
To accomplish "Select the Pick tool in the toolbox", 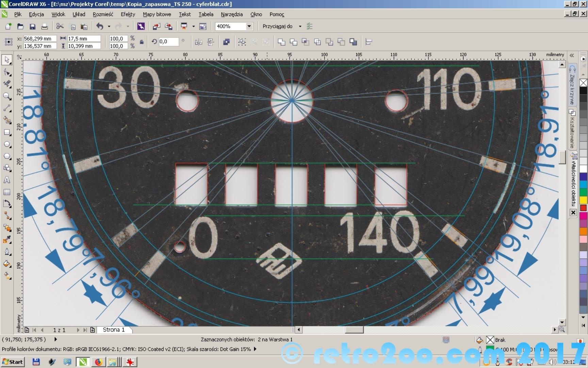I will coord(7,60).
